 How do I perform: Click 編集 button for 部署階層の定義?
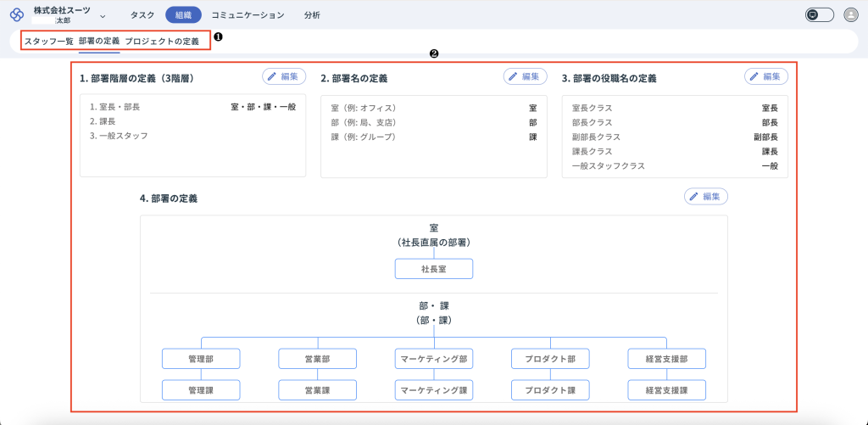[x=284, y=76]
